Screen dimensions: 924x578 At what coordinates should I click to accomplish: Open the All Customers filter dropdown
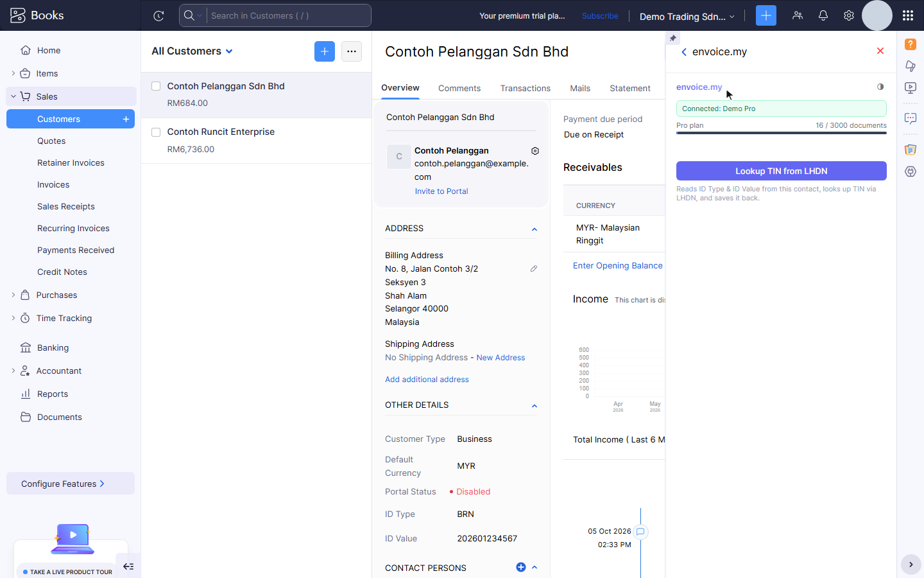(192, 51)
